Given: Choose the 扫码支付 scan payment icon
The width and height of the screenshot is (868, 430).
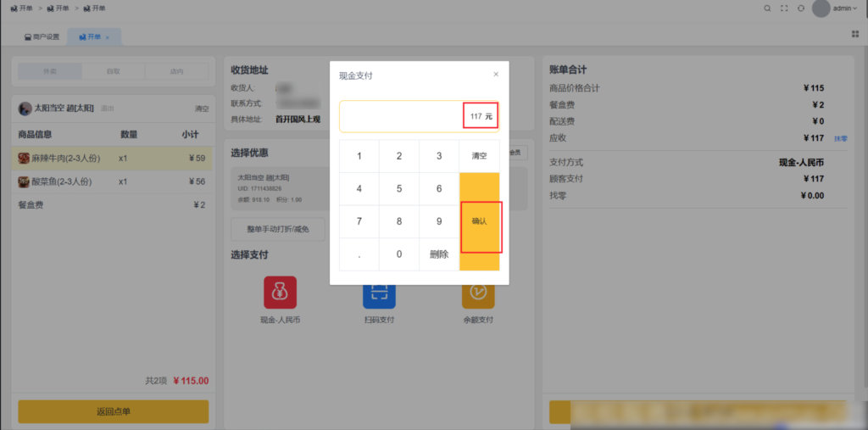Looking at the screenshot, I should (x=379, y=295).
